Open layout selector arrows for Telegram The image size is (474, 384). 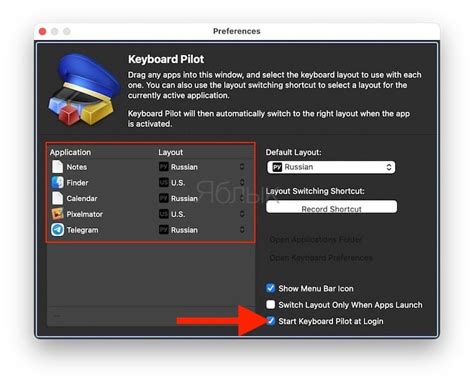(242, 230)
